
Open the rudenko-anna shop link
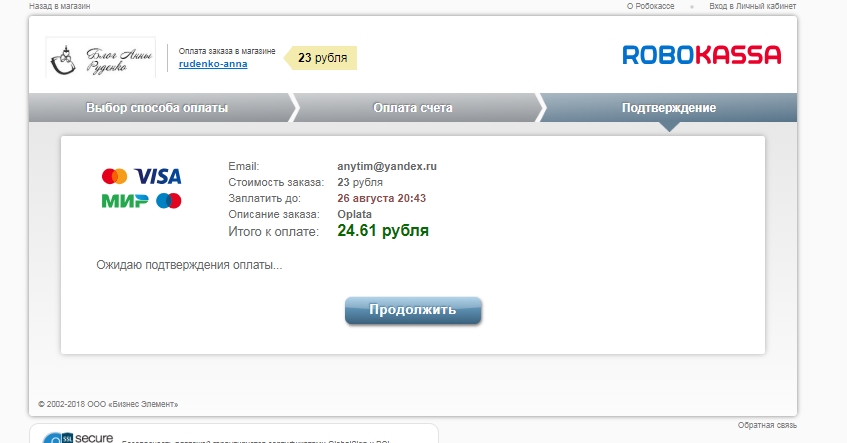213,64
